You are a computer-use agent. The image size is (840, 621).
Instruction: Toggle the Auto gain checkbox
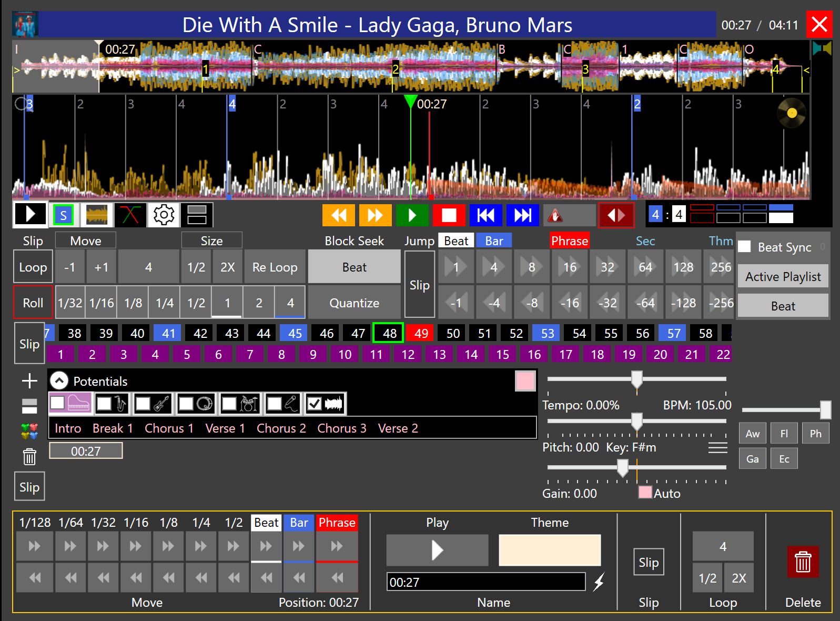(x=645, y=493)
